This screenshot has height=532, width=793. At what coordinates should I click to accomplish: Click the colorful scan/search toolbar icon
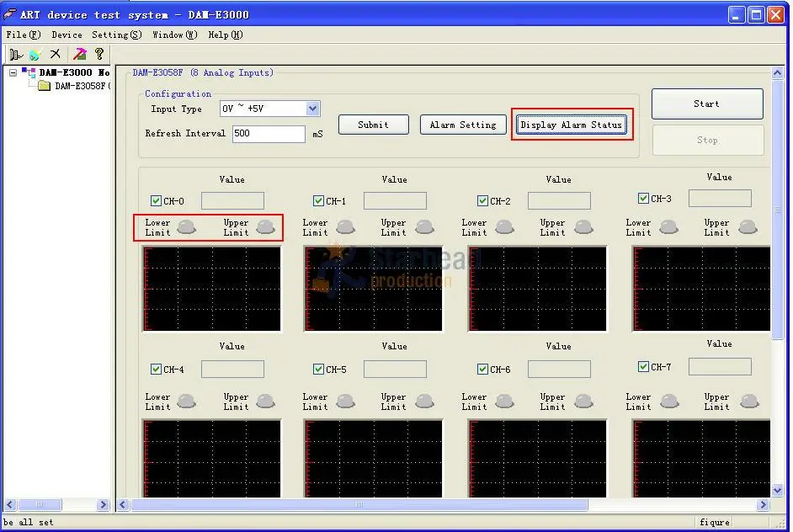[35, 54]
